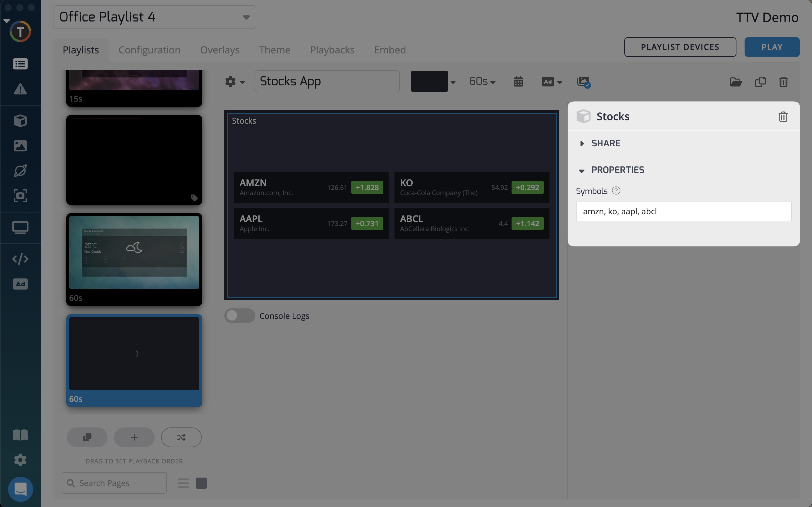Open the black background color swatch
Viewport: 812px width, 507px height.
429,82
